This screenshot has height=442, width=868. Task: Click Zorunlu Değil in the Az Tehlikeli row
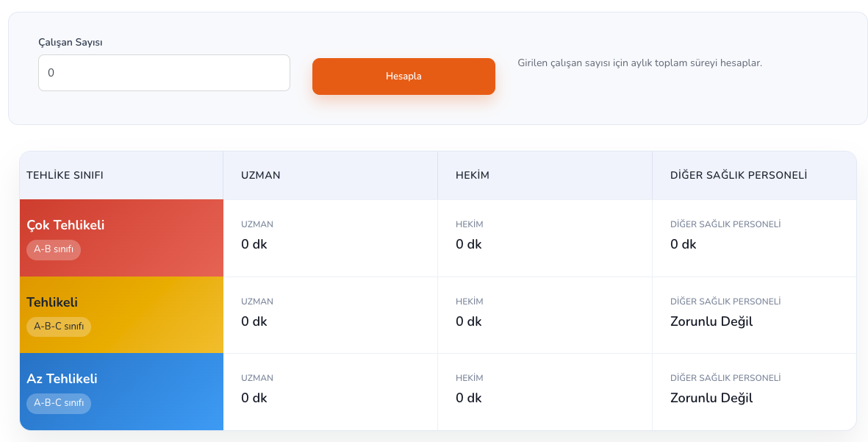point(711,398)
